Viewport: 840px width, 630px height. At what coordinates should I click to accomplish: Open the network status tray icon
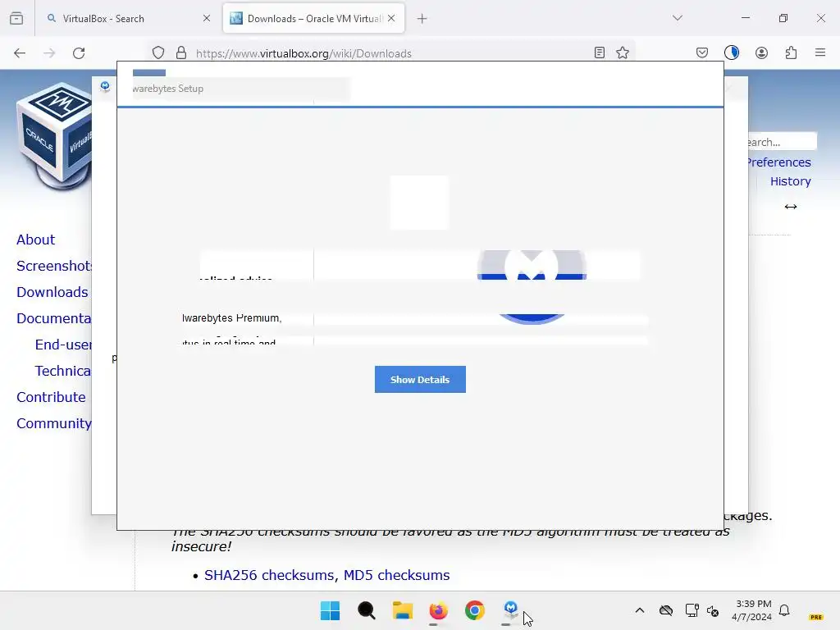tap(692, 610)
